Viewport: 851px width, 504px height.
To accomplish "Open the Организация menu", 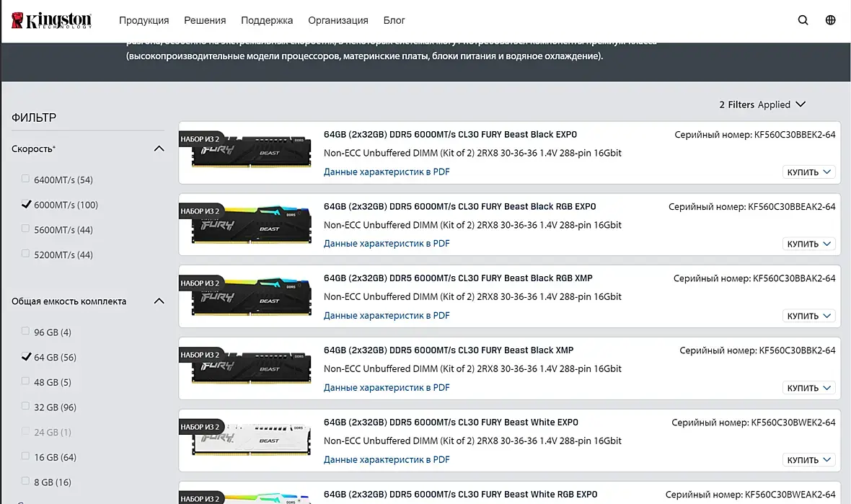I will tap(338, 20).
